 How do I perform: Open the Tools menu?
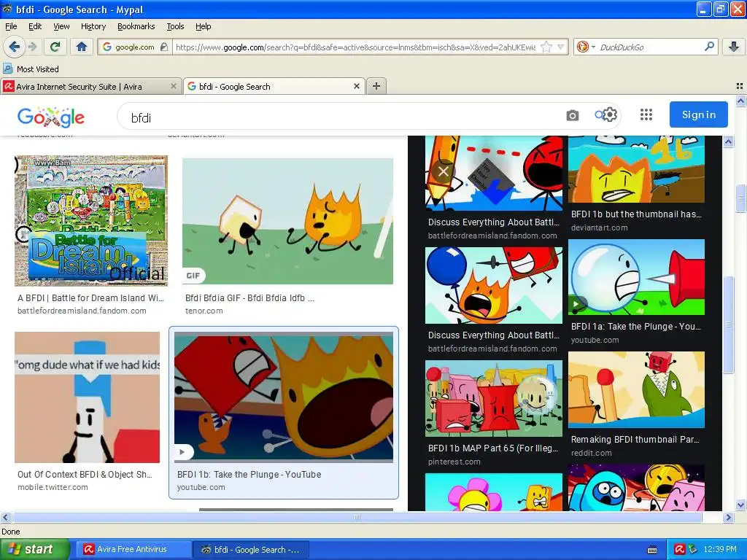click(x=175, y=26)
